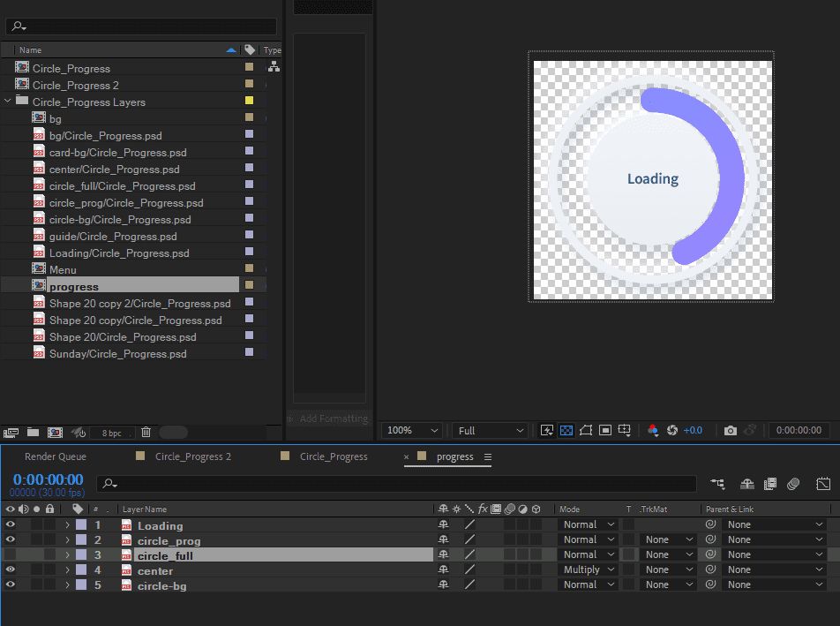Close the progress timeline tab
840x626 pixels.
406,456
